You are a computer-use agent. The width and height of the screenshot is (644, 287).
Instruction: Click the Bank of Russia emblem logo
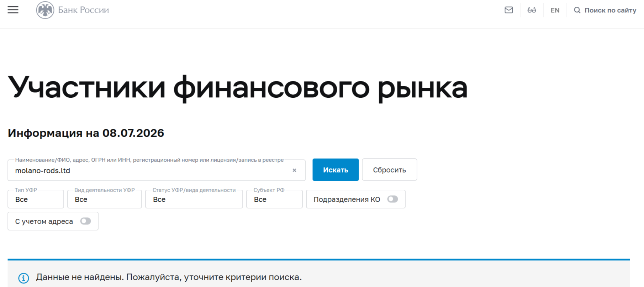point(45,10)
